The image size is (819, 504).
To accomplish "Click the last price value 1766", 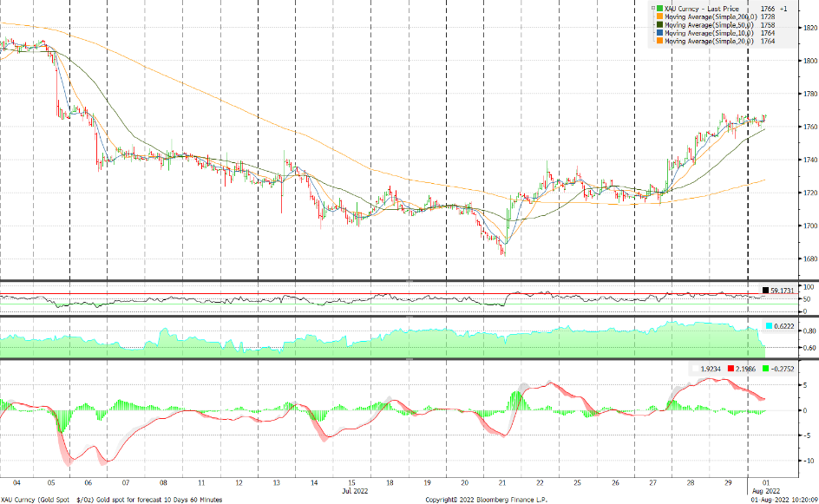I will coord(767,9).
